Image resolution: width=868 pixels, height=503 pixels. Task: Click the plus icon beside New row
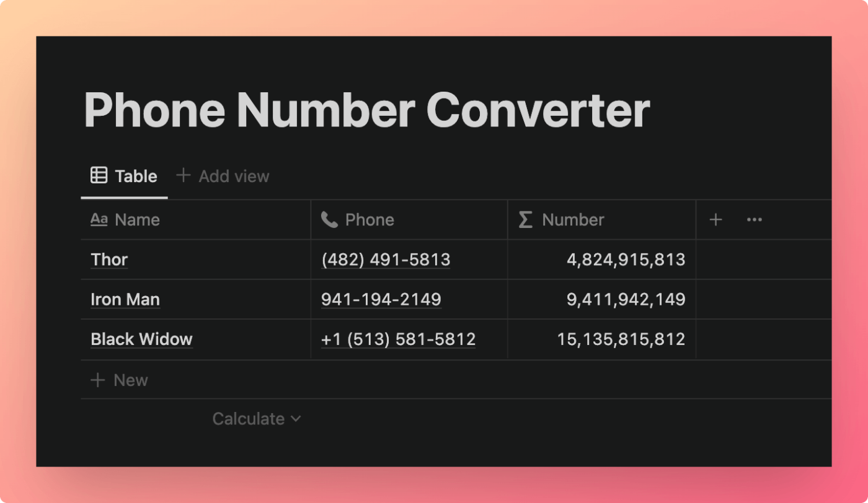98,380
